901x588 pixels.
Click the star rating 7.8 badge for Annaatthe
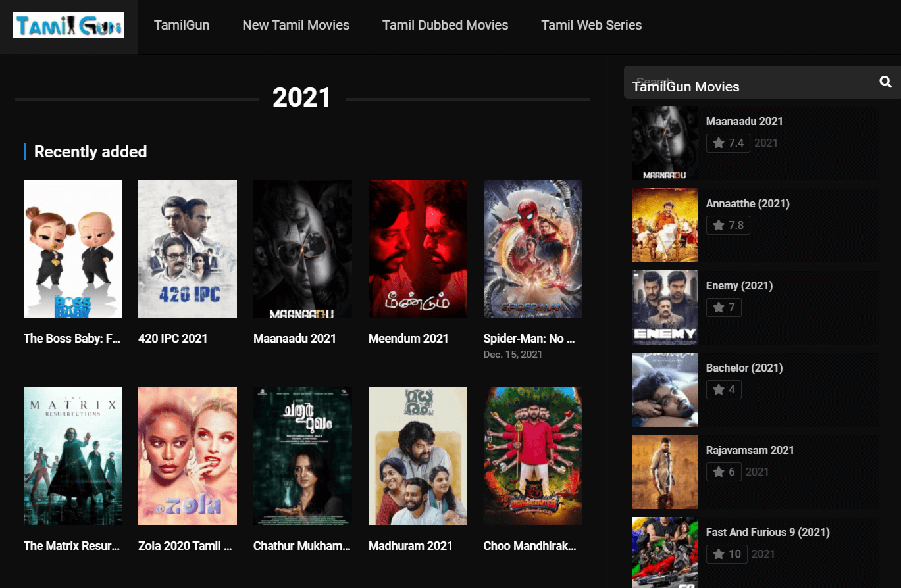(x=728, y=225)
